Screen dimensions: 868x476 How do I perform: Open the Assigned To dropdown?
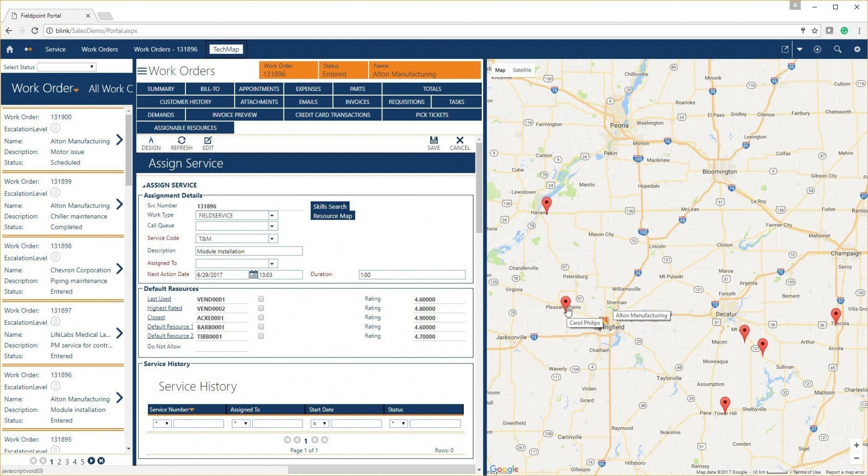click(272, 264)
